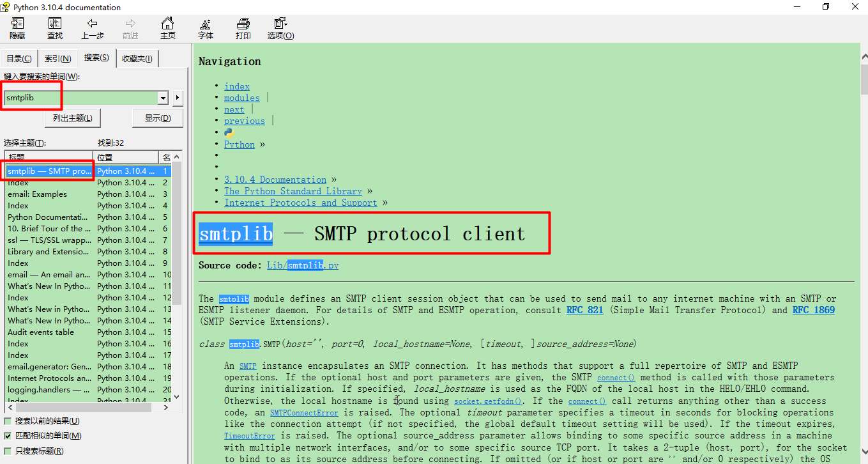The width and height of the screenshot is (868, 464).
Task: Follow the next navigation link
Action: coord(234,109)
